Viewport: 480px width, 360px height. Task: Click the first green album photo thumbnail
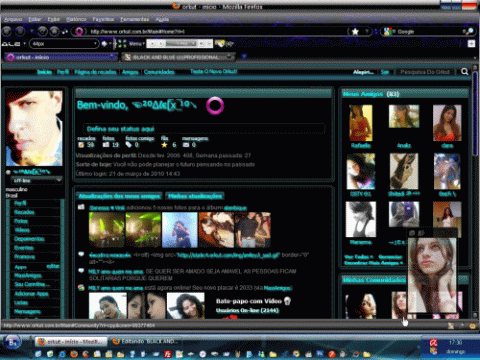tap(106, 230)
